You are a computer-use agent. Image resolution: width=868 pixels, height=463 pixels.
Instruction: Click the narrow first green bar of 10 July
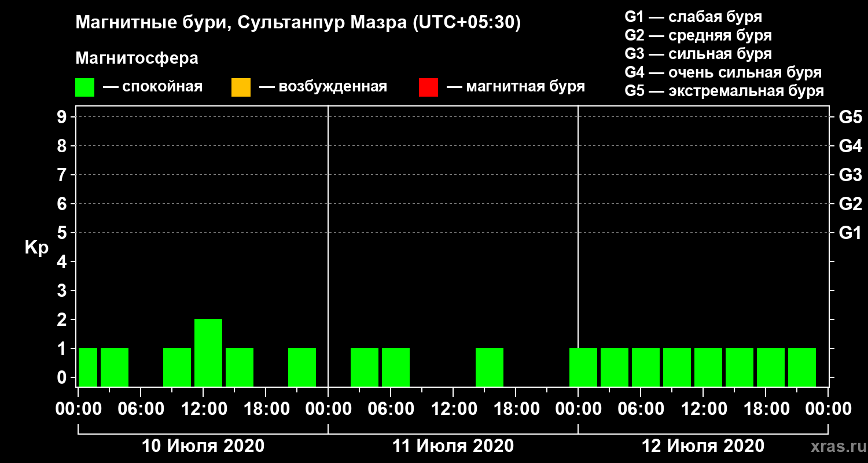(x=88, y=367)
